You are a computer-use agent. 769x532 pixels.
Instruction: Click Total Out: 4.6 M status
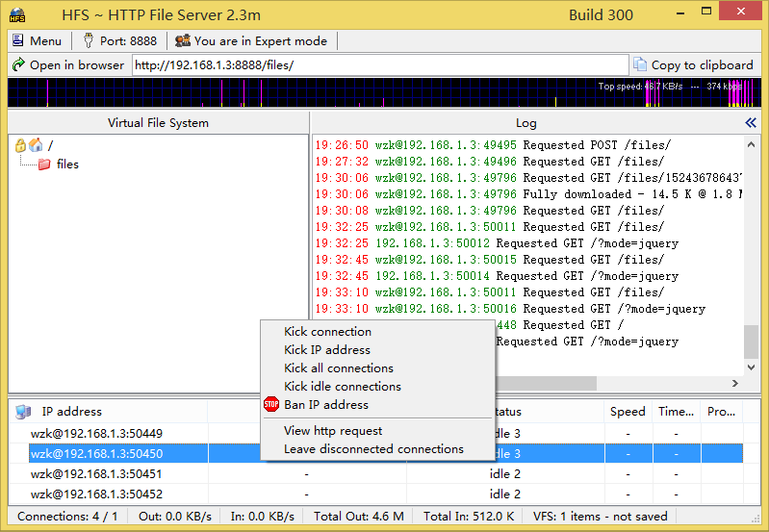(x=359, y=517)
